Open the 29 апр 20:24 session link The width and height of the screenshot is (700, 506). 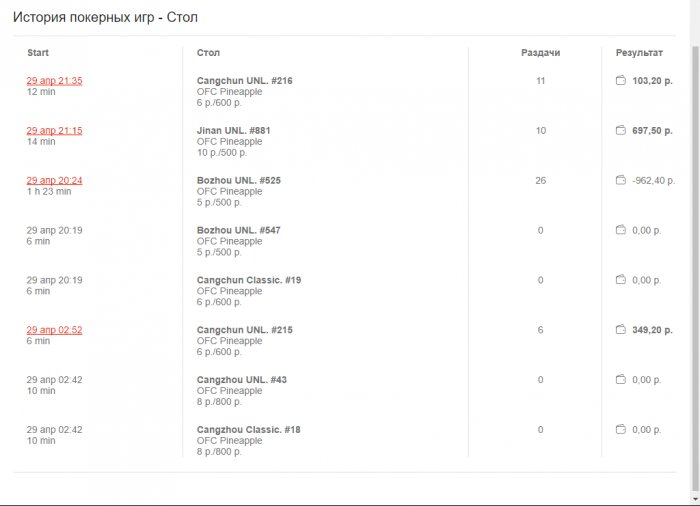pyautogui.click(x=54, y=181)
